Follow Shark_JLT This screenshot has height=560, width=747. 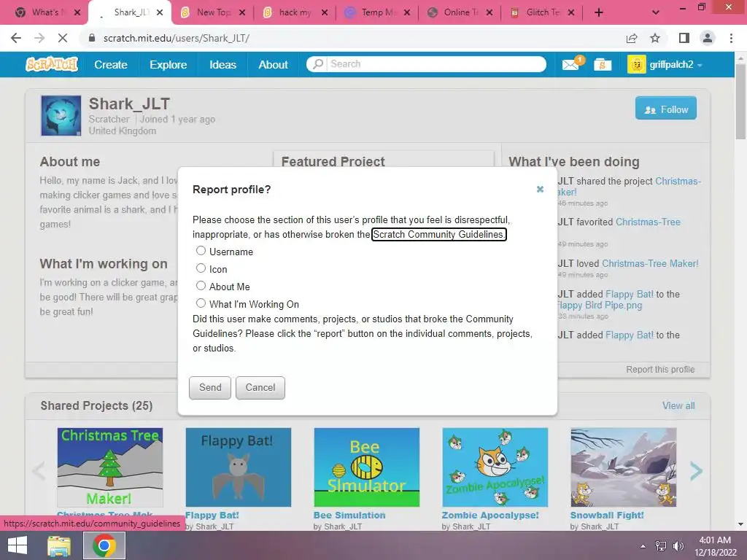click(x=665, y=109)
